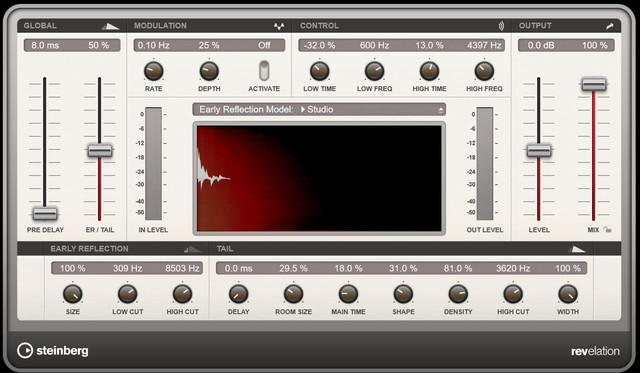Click the 31.0 % shape value
Screen dimensions: 640x373
pos(403,269)
